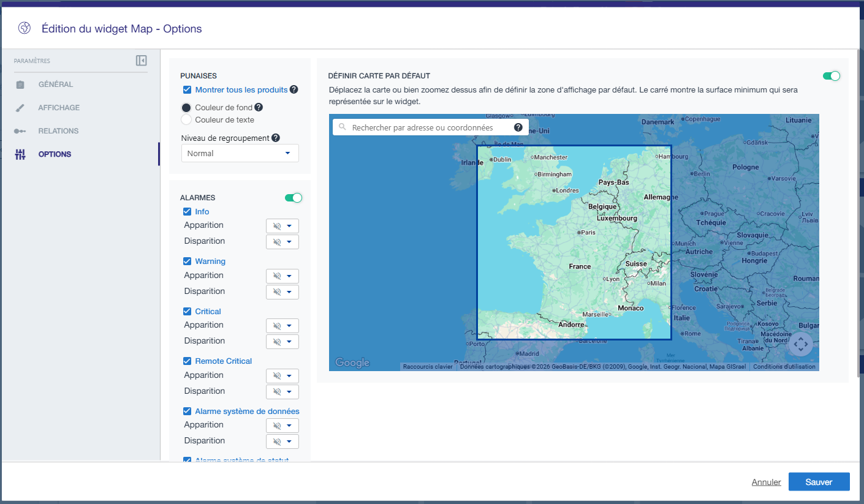Open the Info Apparition sound dropdown
864x504 pixels.
point(282,226)
